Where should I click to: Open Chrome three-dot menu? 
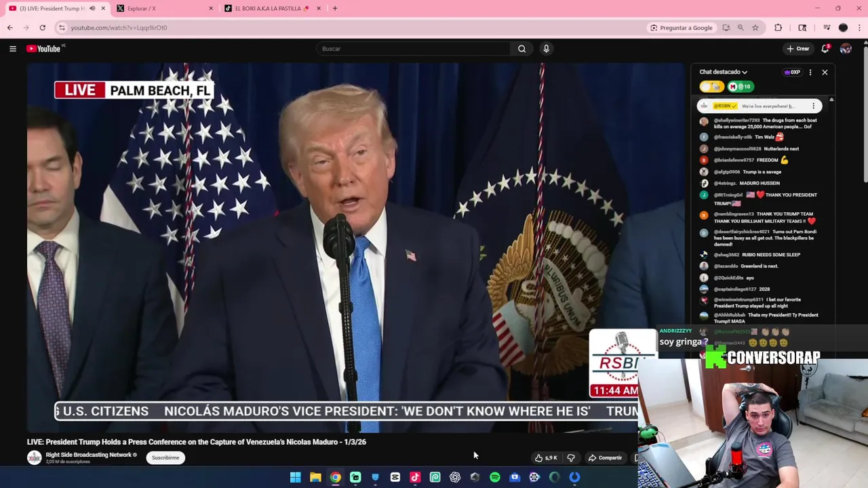[x=859, y=28]
